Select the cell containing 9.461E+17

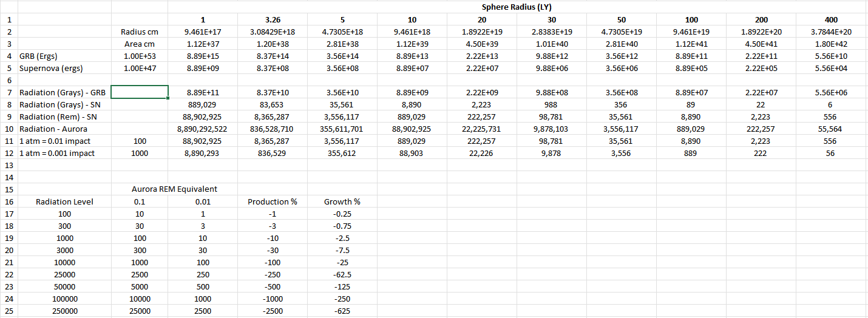click(203, 32)
